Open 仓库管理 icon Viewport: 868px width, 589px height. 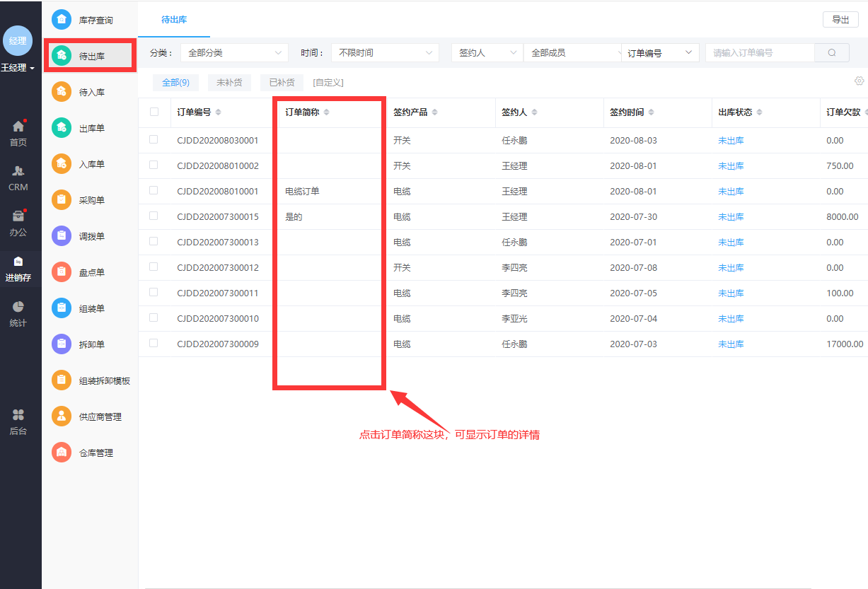click(x=62, y=453)
